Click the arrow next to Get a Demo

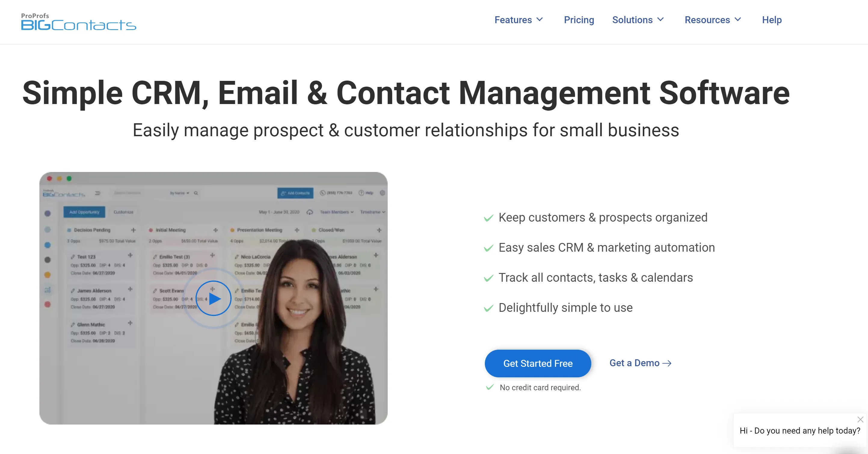point(667,363)
